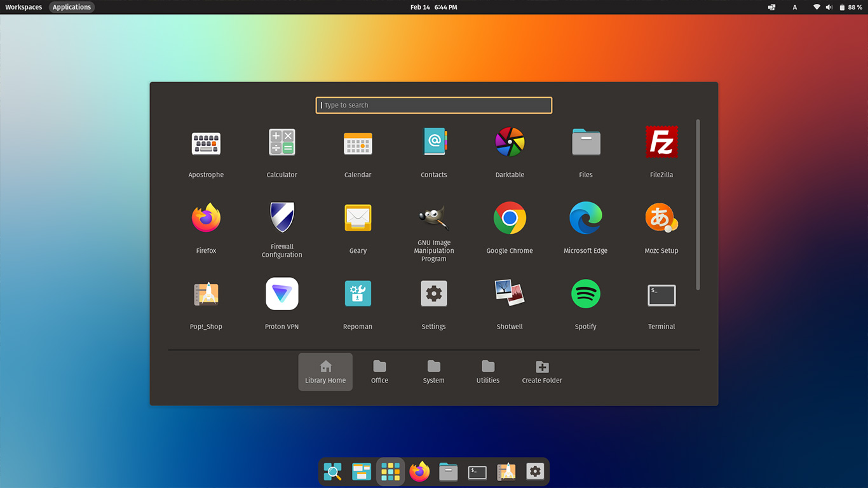
Task: Open the Apostrophe app
Action: tap(206, 151)
